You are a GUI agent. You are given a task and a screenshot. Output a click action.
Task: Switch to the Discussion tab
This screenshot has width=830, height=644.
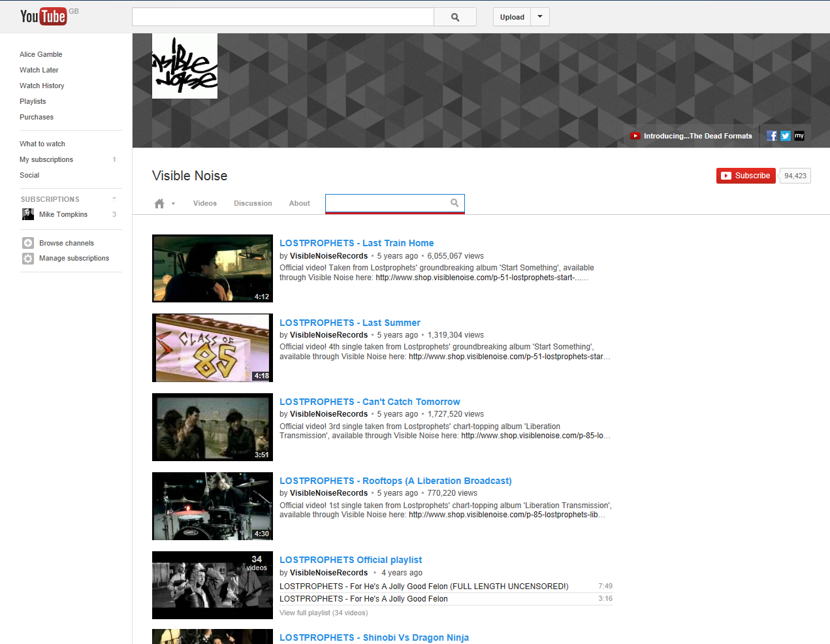[253, 203]
